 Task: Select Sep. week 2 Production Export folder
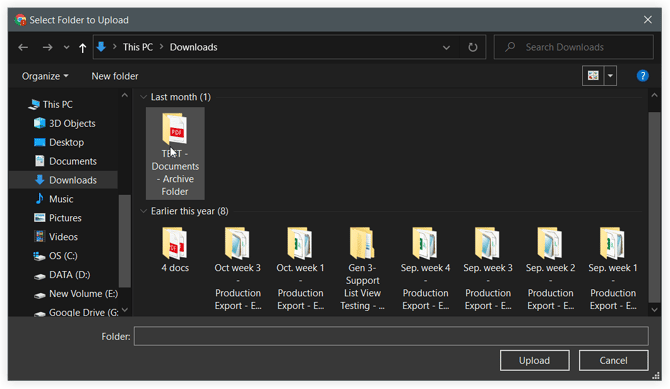point(550,268)
